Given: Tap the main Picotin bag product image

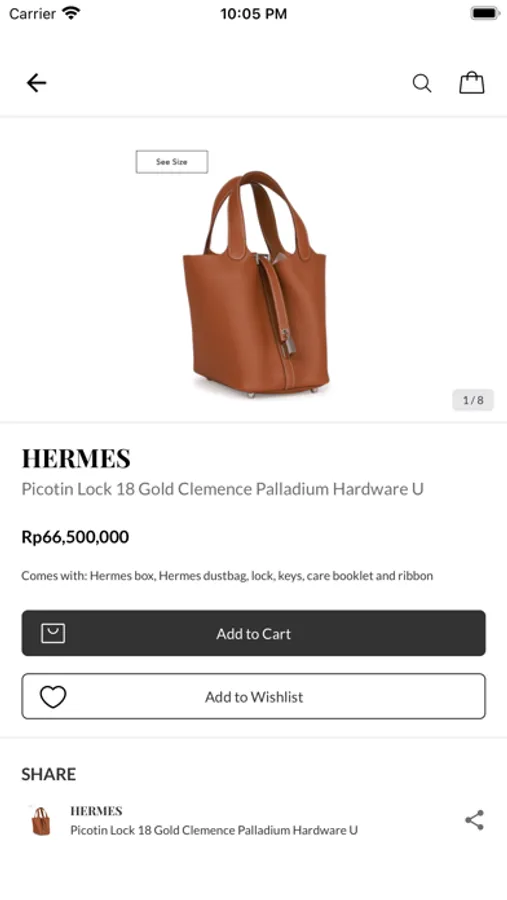Looking at the screenshot, I should click(256, 284).
